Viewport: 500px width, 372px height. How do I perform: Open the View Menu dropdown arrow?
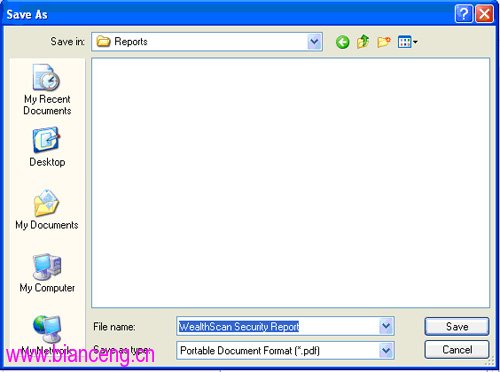[415, 42]
